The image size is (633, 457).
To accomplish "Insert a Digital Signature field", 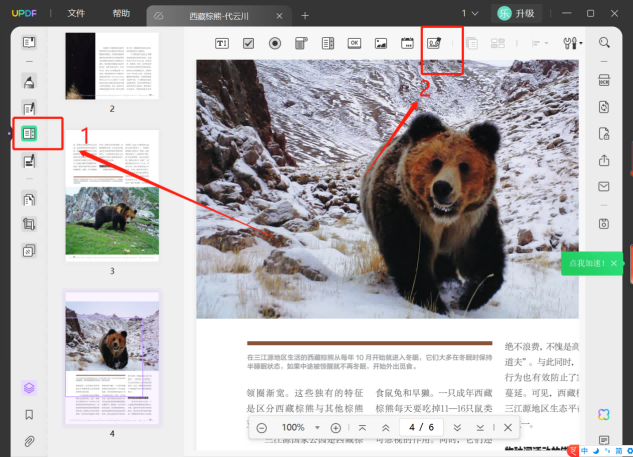I will pyautogui.click(x=434, y=43).
